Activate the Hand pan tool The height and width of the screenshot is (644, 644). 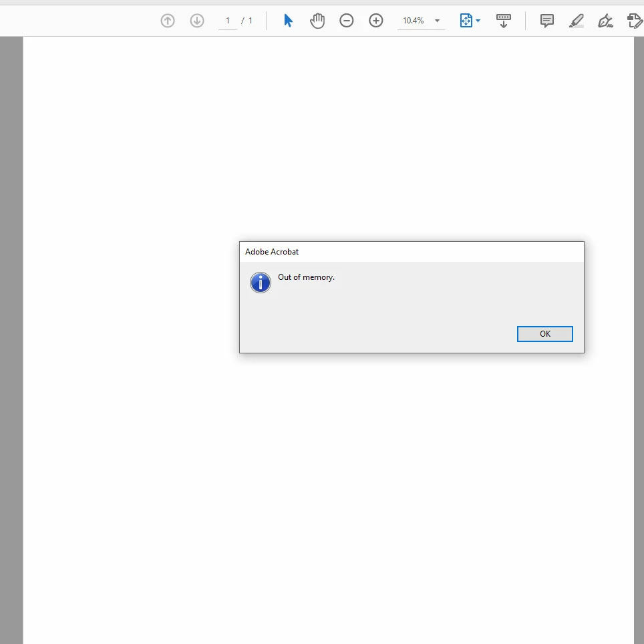point(317,21)
